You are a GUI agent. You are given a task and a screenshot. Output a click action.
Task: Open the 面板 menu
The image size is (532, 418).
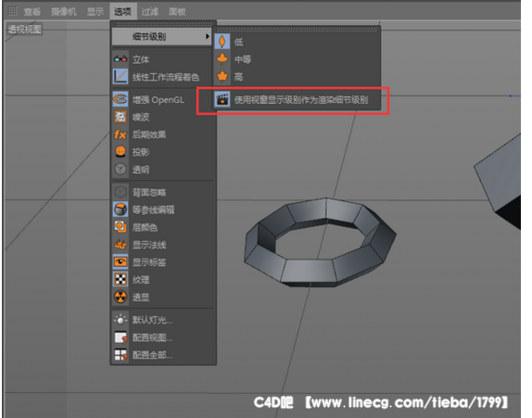point(177,12)
